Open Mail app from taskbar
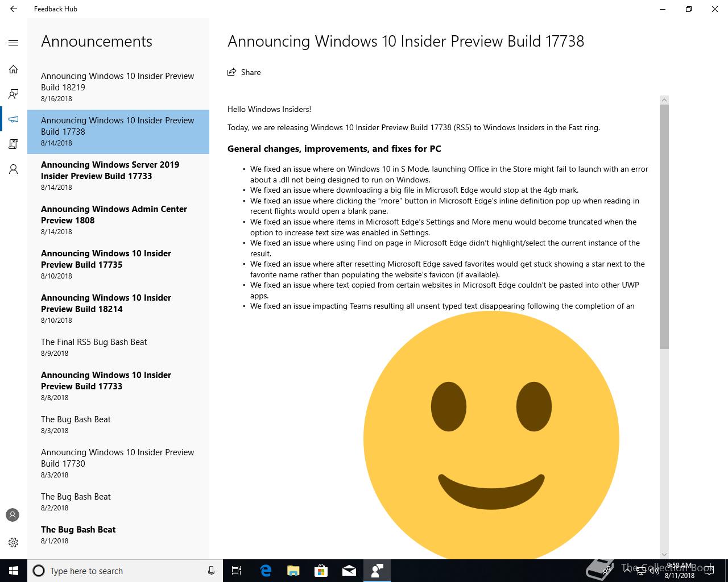The width and height of the screenshot is (728, 582). coord(349,571)
